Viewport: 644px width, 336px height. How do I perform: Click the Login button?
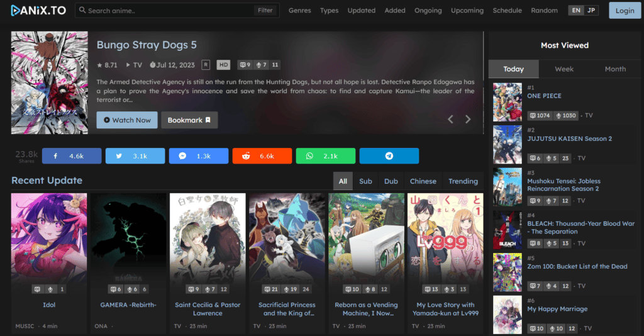pos(625,11)
